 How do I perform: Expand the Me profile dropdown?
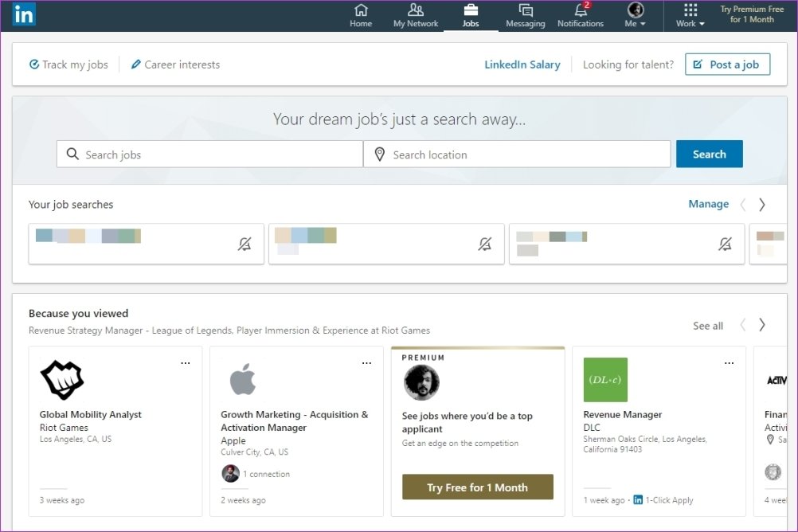pyautogui.click(x=636, y=16)
